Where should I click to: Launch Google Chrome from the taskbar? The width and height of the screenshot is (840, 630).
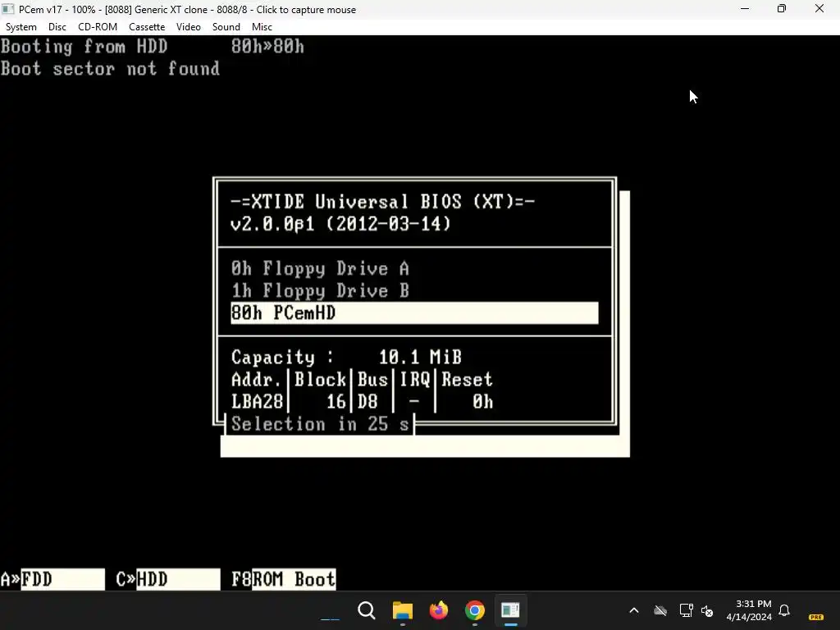tap(475, 610)
